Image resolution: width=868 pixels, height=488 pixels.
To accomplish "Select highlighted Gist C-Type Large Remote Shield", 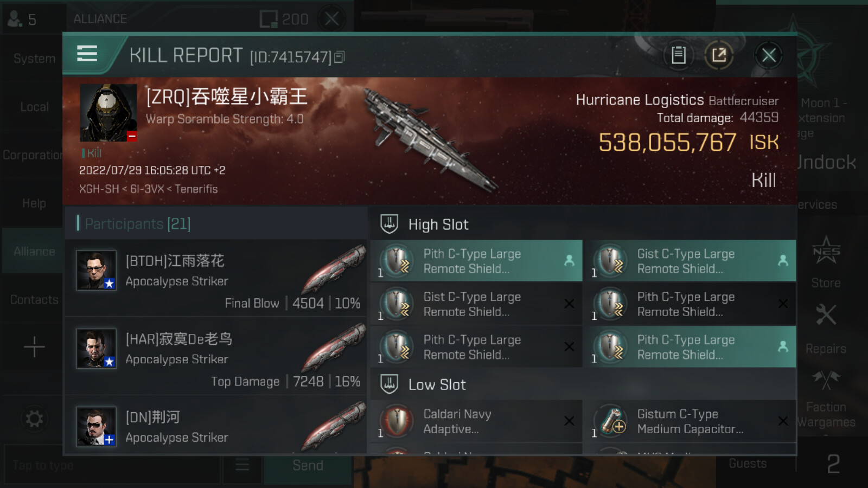I will click(690, 261).
